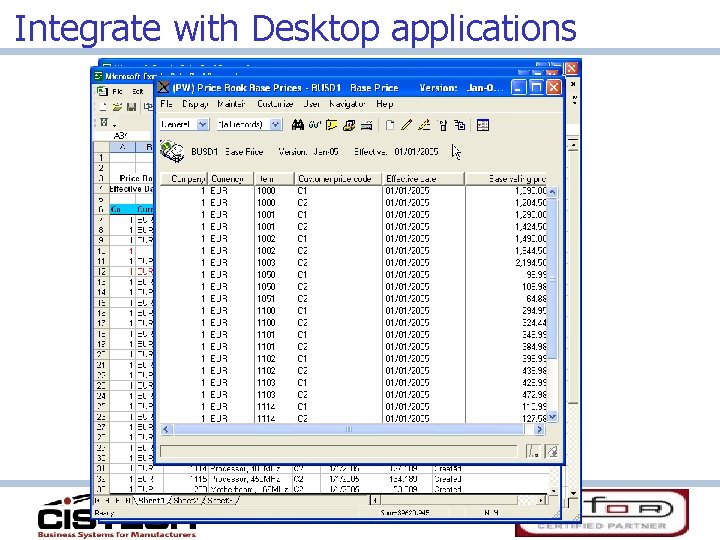Click the Ready status in the Excel status bar
720x540 pixels.
[104, 513]
